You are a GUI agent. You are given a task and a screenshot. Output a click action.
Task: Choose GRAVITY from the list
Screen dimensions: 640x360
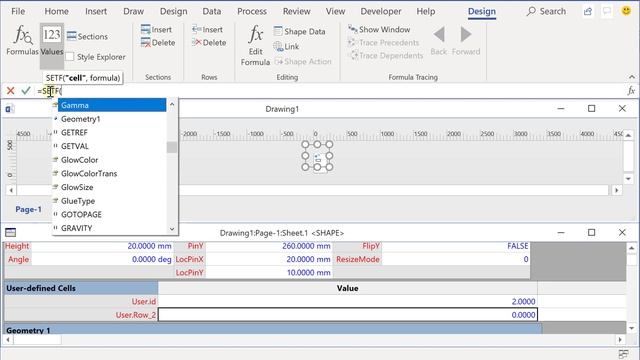tap(109, 228)
